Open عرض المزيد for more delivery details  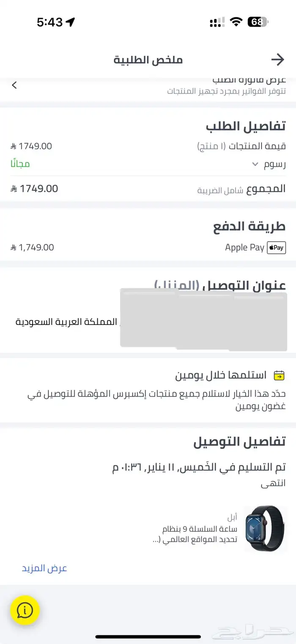point(44,568)
